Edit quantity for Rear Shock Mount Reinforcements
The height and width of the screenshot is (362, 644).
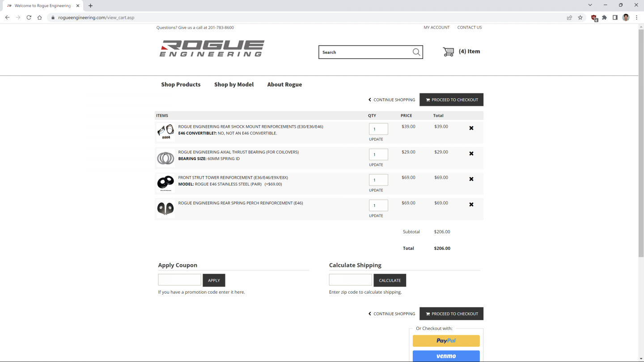pyautogui.click(x=378, y=129)
